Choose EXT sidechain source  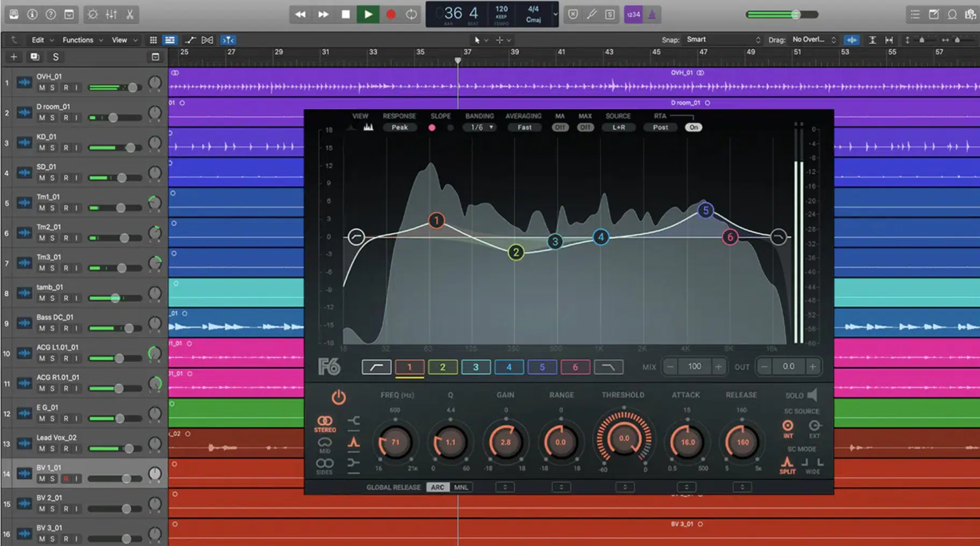(814, 428)
